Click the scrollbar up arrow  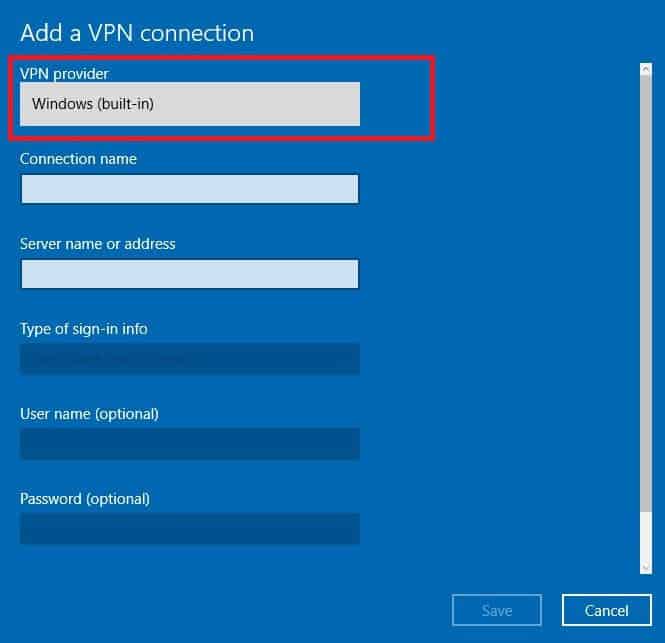pos(646,69)
